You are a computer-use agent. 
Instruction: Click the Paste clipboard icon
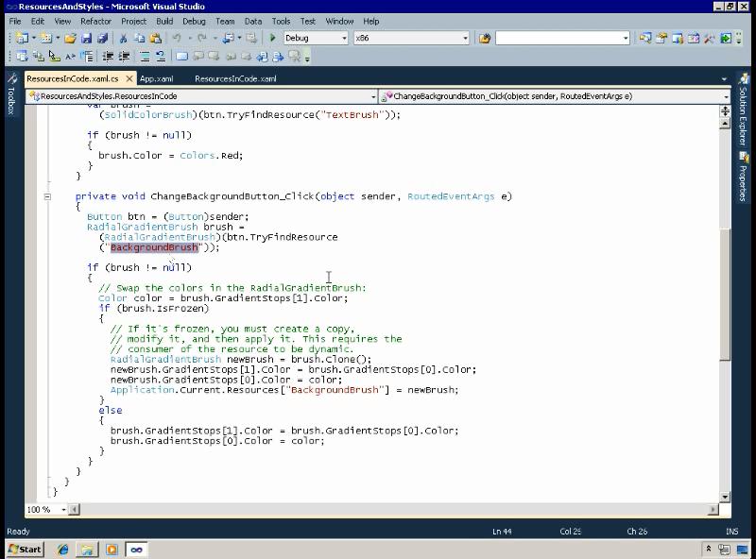[x=155, y=38]
